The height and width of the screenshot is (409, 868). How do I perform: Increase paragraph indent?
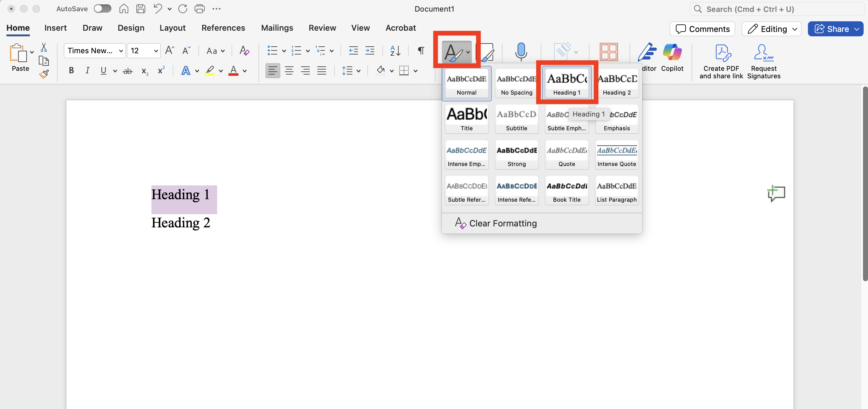click(370, 51)
